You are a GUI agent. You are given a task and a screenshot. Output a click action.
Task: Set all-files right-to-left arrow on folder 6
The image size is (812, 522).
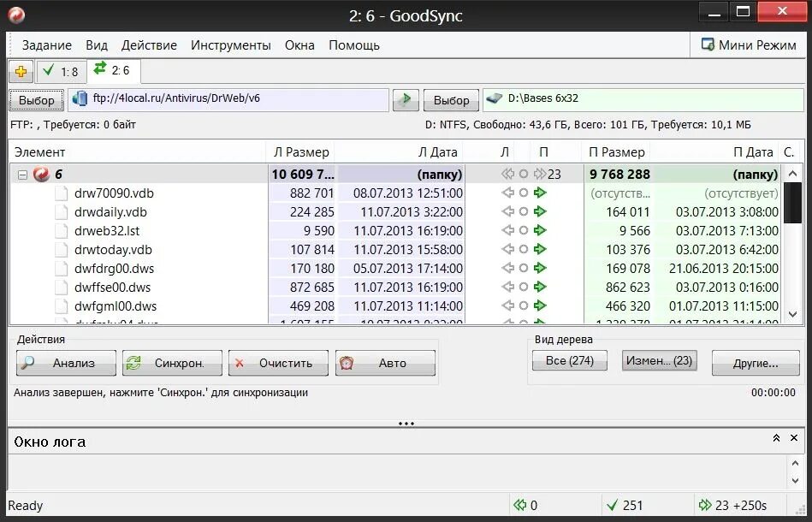[507, 174]
